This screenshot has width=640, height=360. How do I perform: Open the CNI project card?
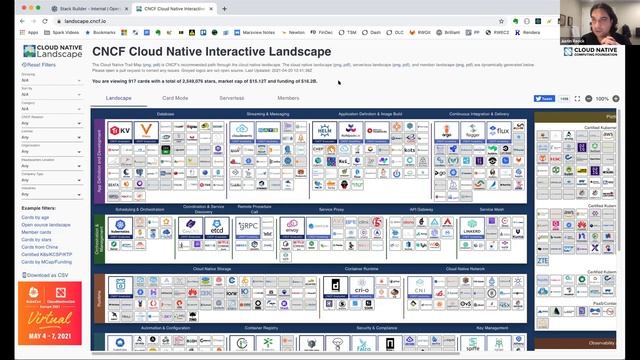(x=420, y=287)
